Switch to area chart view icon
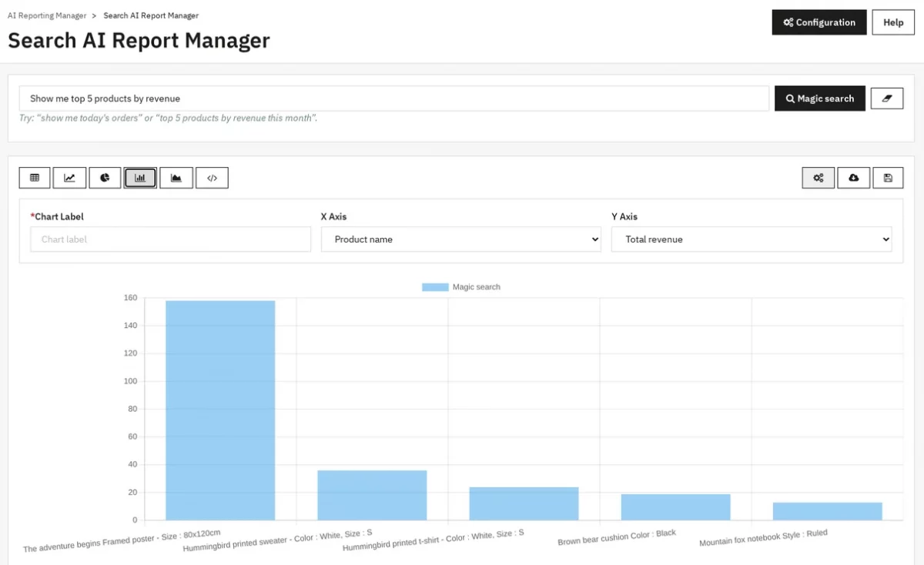This screenshot has height=565, width=924. [x=176, y=178]
